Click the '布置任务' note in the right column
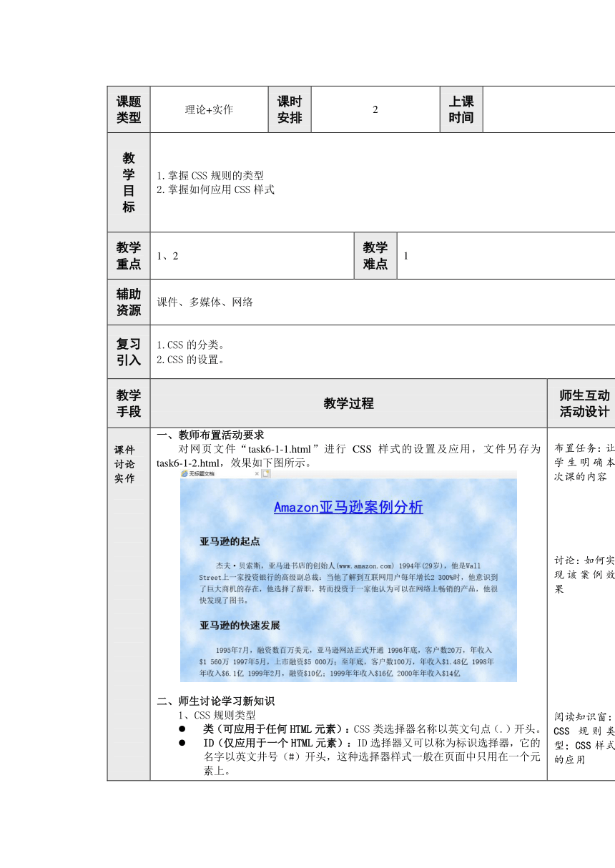The image size is (615, 868). pos(584,463)
